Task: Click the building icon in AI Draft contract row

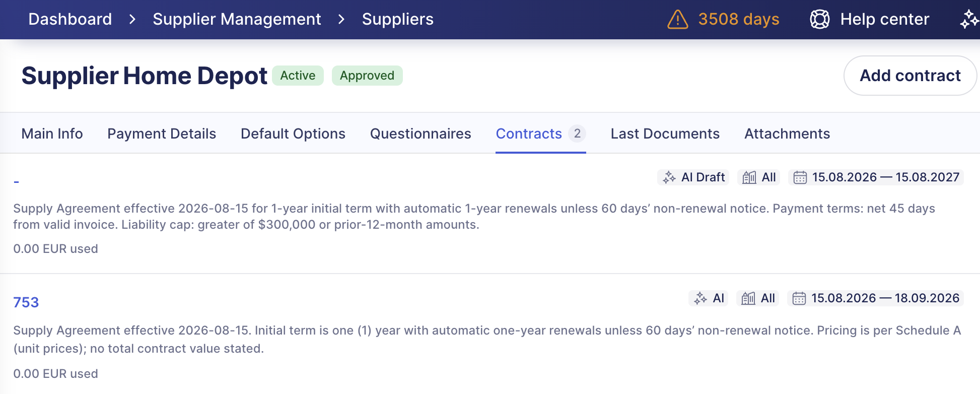Action: pos(749,177)
